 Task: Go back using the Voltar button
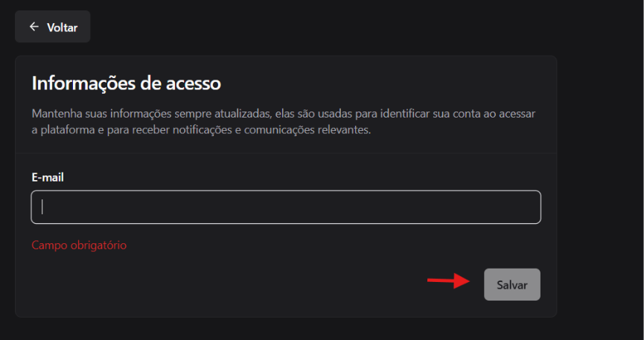(53, 27)
